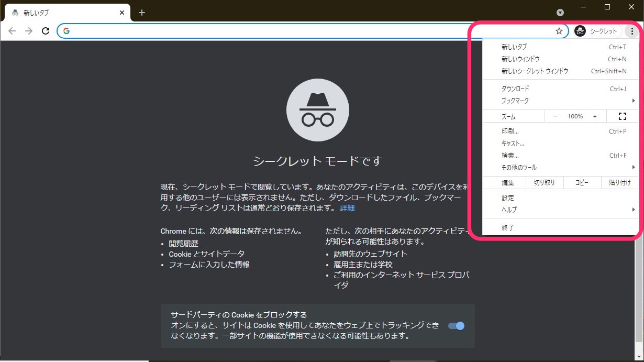
Task: Choose 新しいタブ from the Chrome menu
Action: click(x=560, y=47)
